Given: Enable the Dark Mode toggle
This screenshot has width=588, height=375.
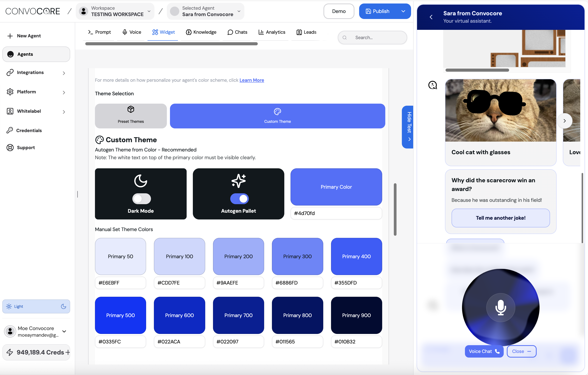Looking at the screenshot, I should [141, 199].
